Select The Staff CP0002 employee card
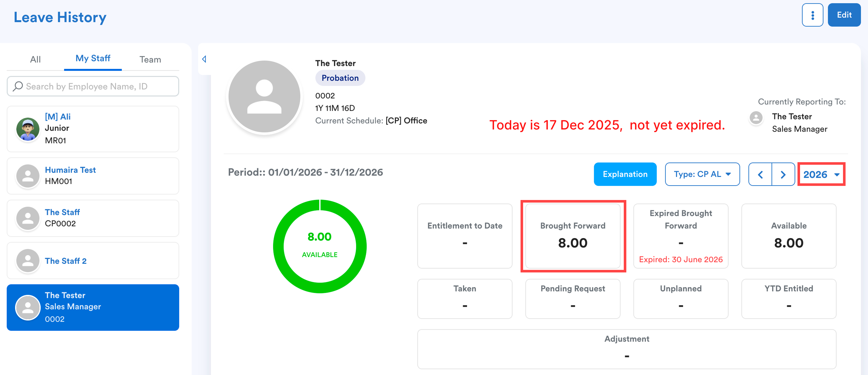This screenshot has width=868, height=375. [93, 218]
